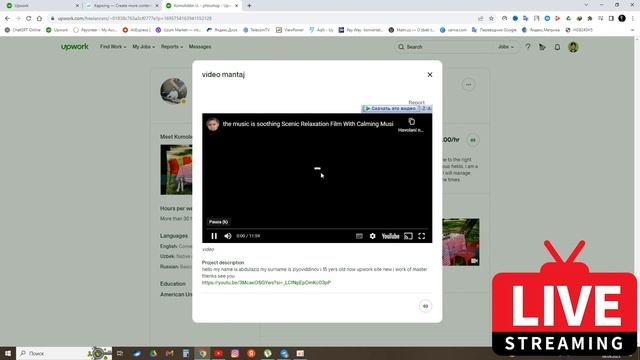
Task: Open the Upwork direct contracts cursor icon
Action: tap(542, 47)
